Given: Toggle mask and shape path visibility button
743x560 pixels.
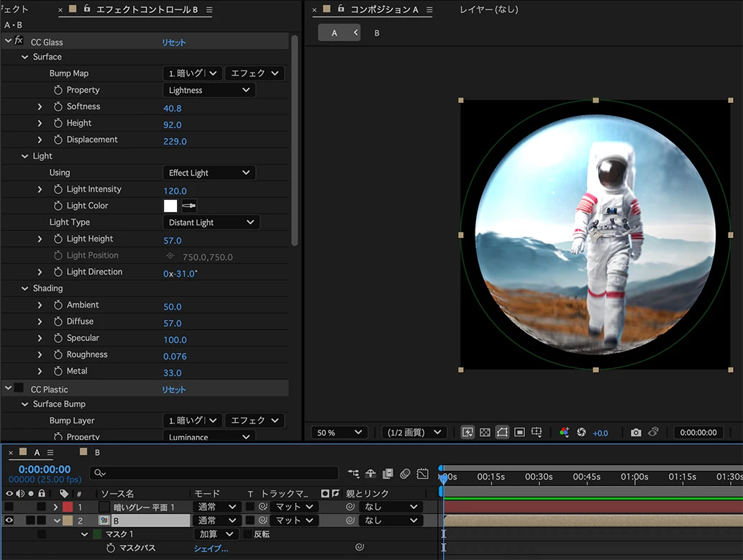Looking at the screenshot, I should click(x=502, y=433).
